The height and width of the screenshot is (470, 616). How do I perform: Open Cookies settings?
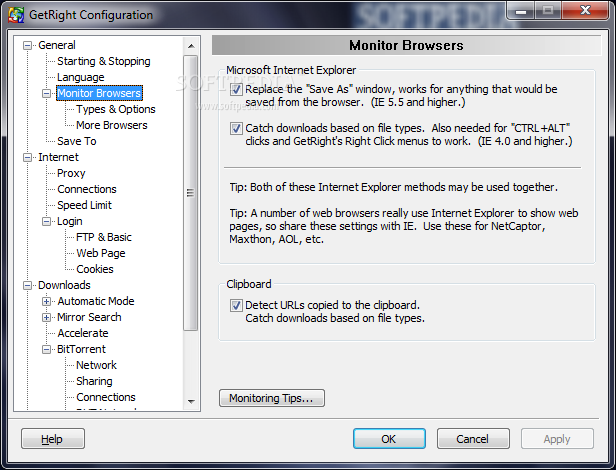click(x=95, y=269)
